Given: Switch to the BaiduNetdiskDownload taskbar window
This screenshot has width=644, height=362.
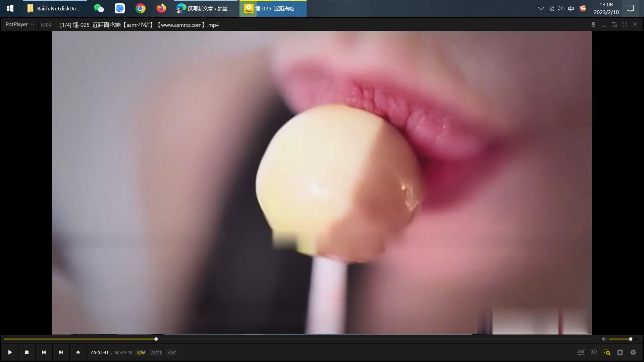Looking at the screenshot, I should (55, 8).
